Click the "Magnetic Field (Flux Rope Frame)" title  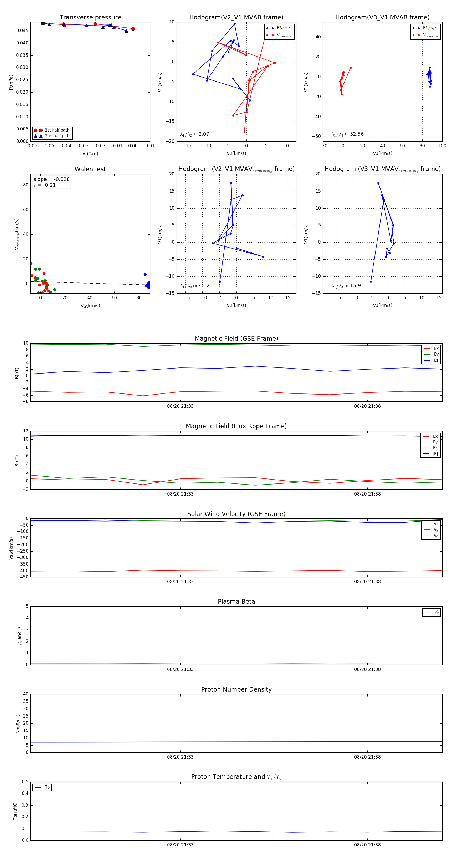[236, 426]
